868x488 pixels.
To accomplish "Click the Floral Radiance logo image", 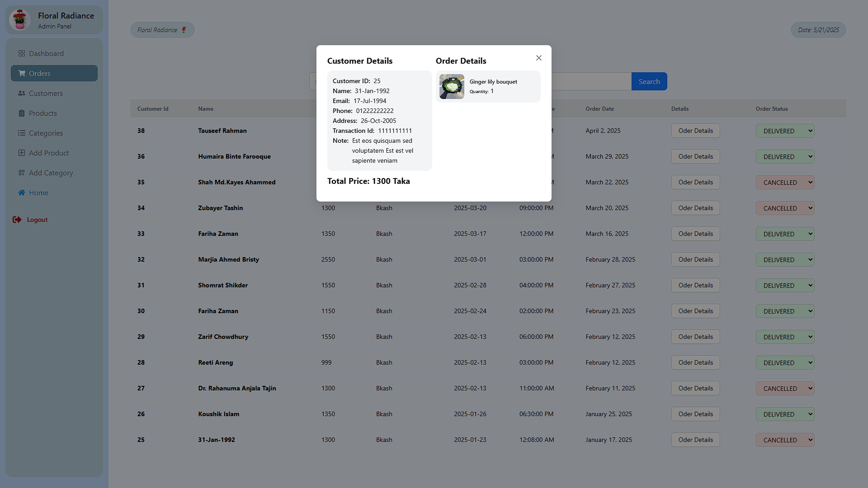I will (x=20, y=19).
